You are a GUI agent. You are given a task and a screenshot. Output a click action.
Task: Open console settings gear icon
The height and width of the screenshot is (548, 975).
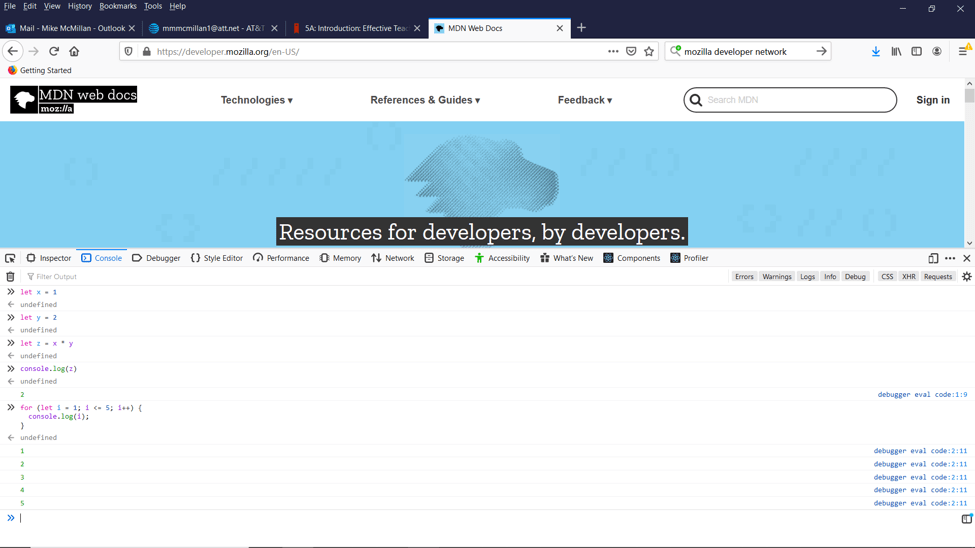tap(966, 277)
